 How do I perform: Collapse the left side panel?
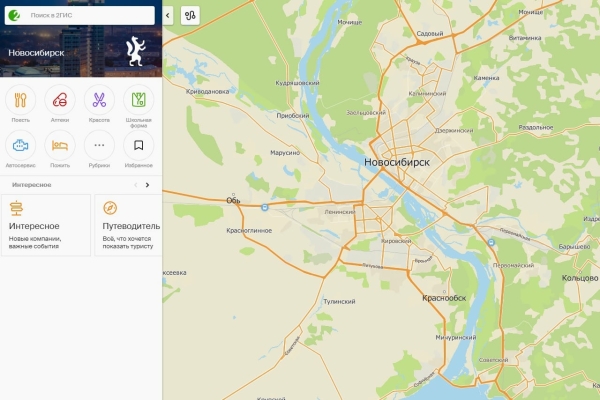click(x=168, y=16)
